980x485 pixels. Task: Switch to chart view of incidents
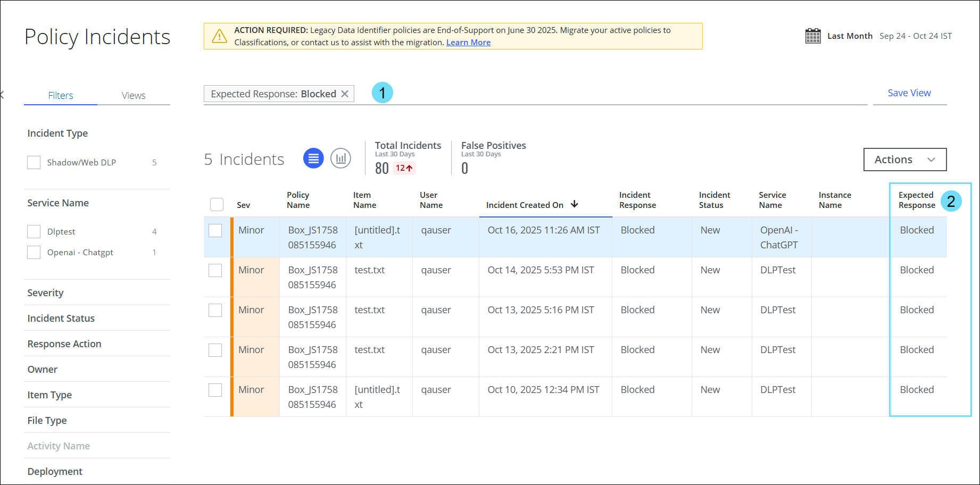click(x=340, y=158)
